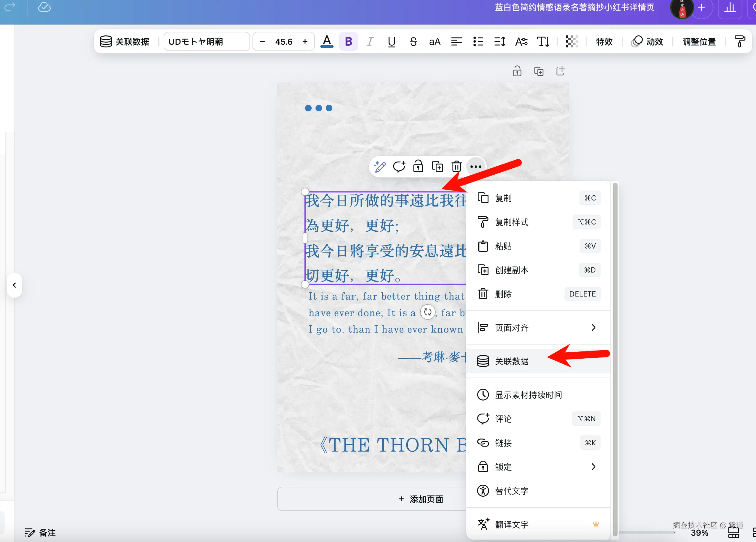Increase font size with plus button
This screenshot has width=756, height=542.
pos(305,42)
